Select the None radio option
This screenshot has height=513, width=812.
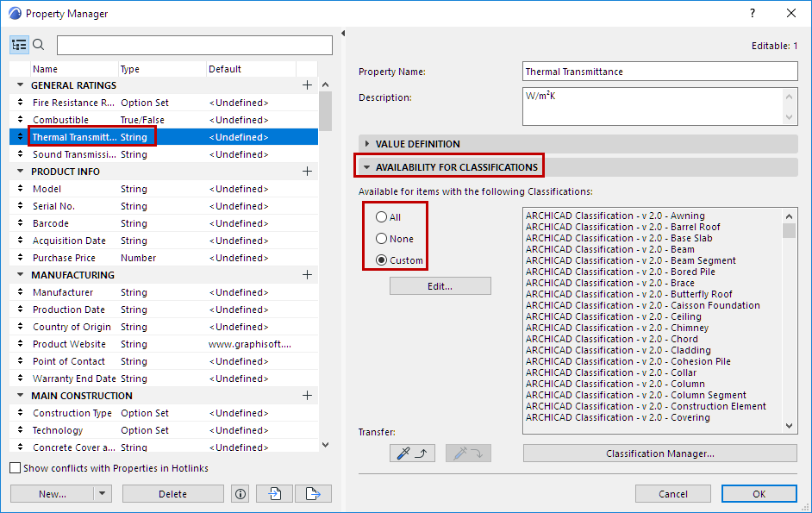pyautogui.click(x=381, y=238)
